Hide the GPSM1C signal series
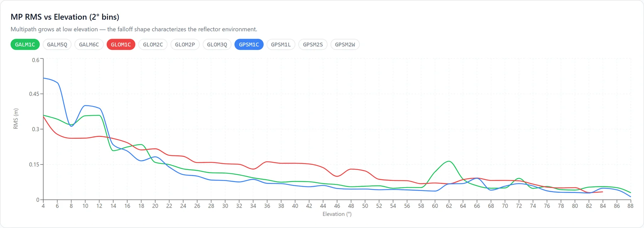The image size is (644, 228). point(249,44)
